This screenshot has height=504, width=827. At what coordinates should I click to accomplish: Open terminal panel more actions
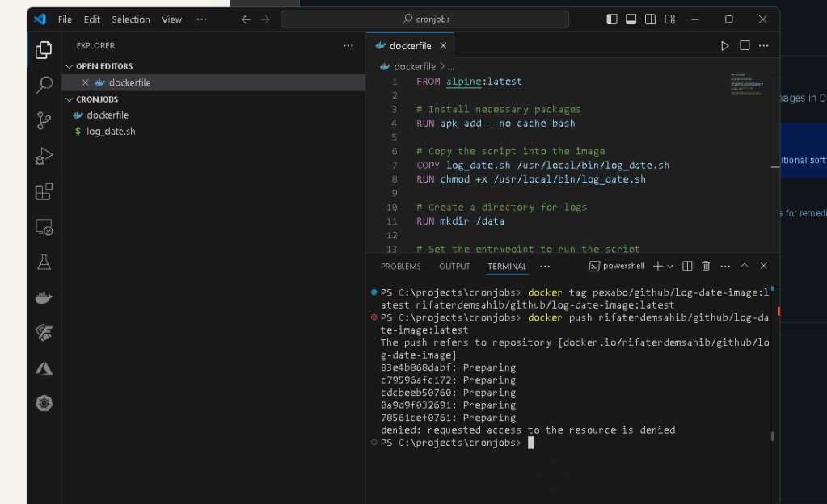click(725, 267)
